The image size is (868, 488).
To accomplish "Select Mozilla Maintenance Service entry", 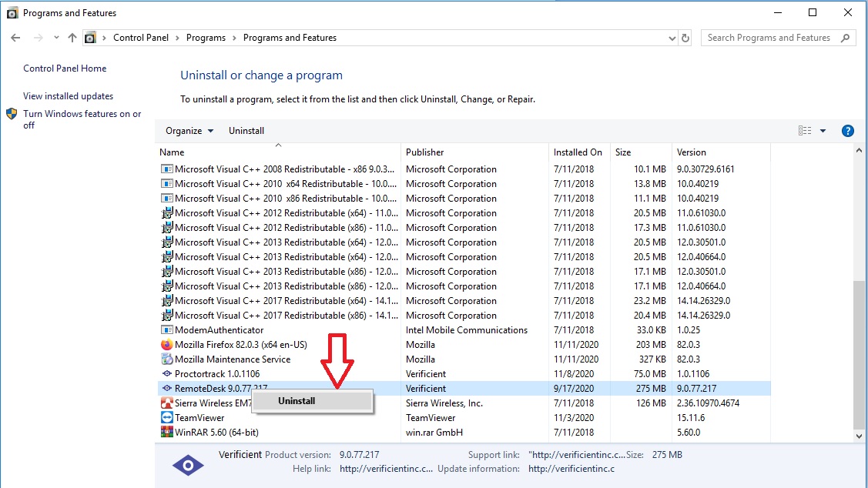I will pyautogui.click(x=233, y=359).
